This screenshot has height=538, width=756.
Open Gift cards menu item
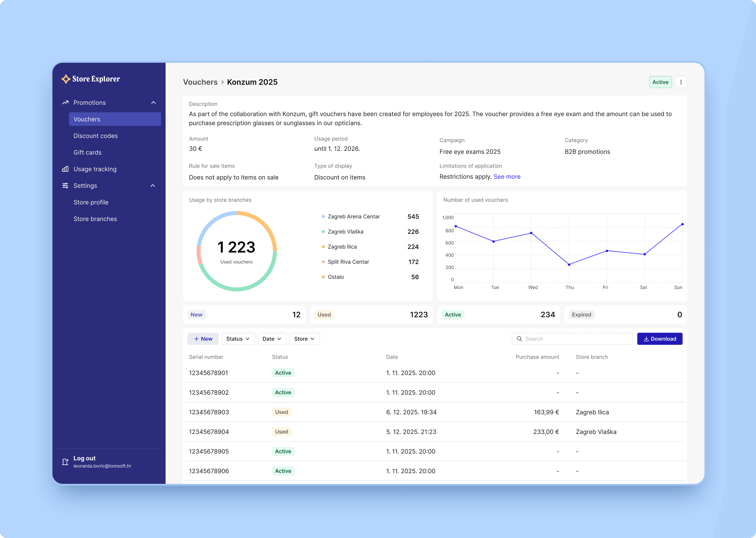click(x=87, y=152)
